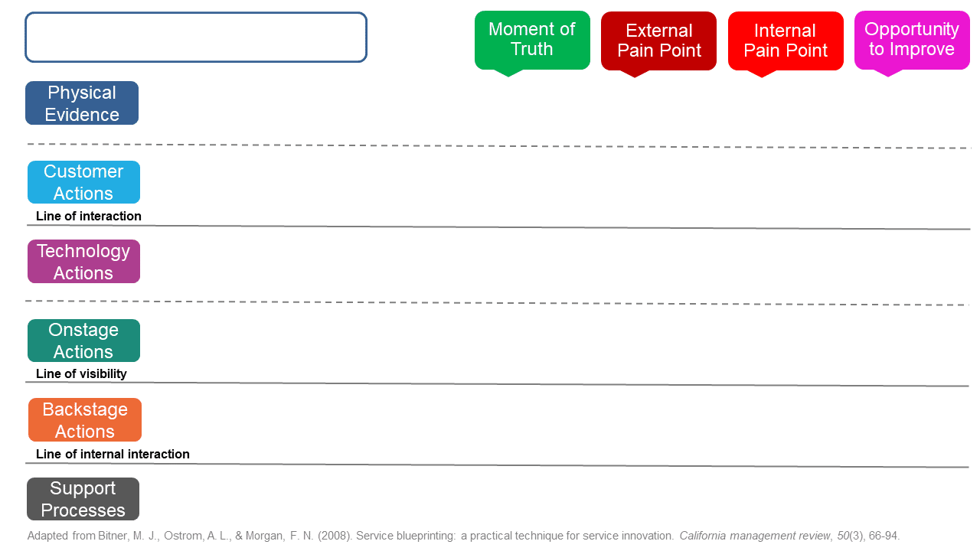Select the solid line under Line of visibility
This screenshot has height=551, width=980.
click(498, 384)
